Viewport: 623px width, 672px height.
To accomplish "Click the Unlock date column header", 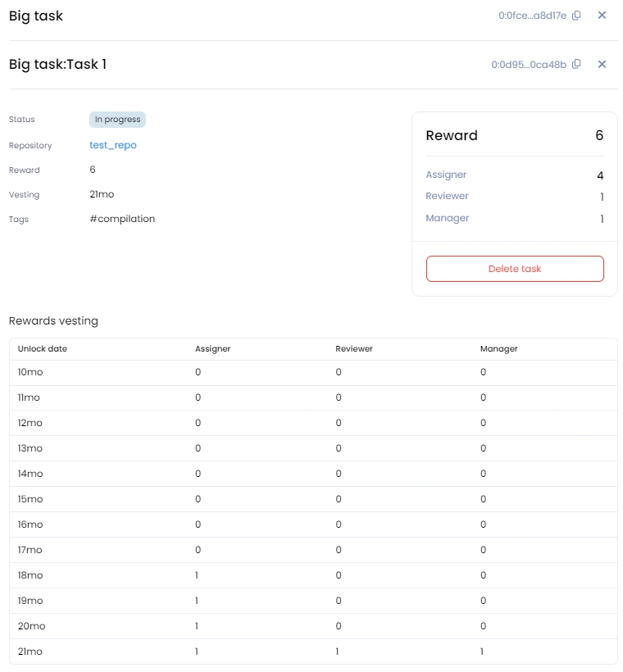I will point(43,349).
